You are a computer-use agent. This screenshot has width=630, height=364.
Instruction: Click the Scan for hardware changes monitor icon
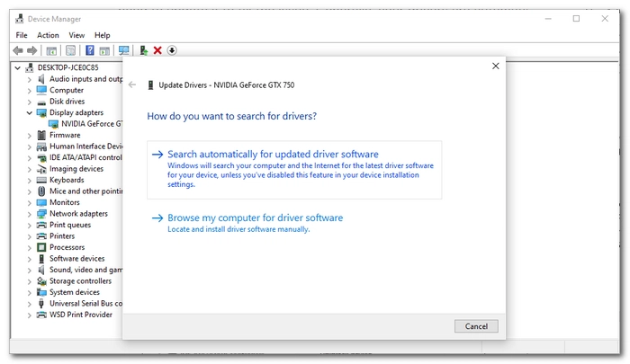[124, 50]
